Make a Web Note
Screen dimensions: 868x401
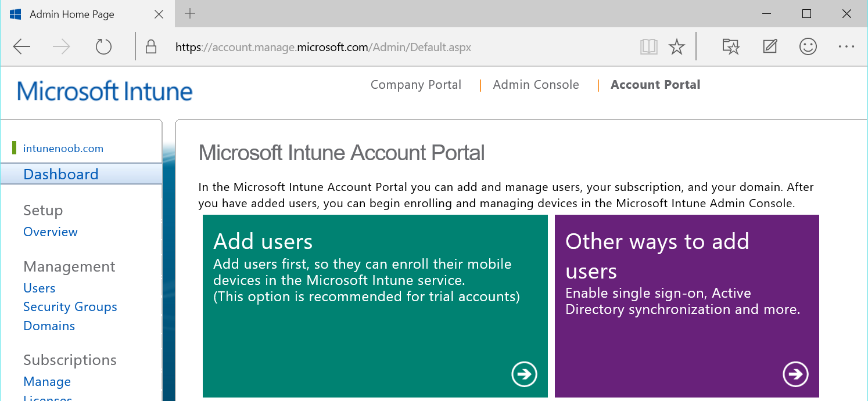[770, 46]
